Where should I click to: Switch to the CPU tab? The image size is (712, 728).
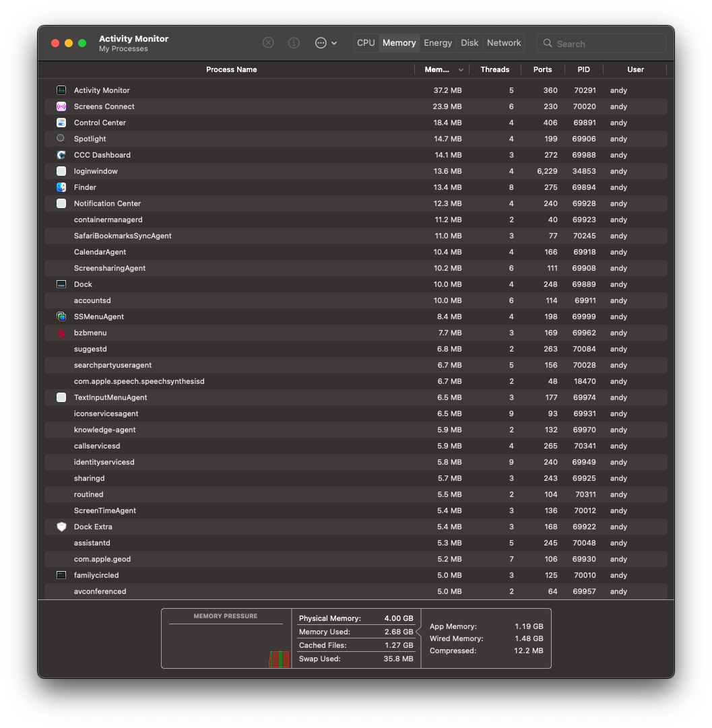[366, 42]
